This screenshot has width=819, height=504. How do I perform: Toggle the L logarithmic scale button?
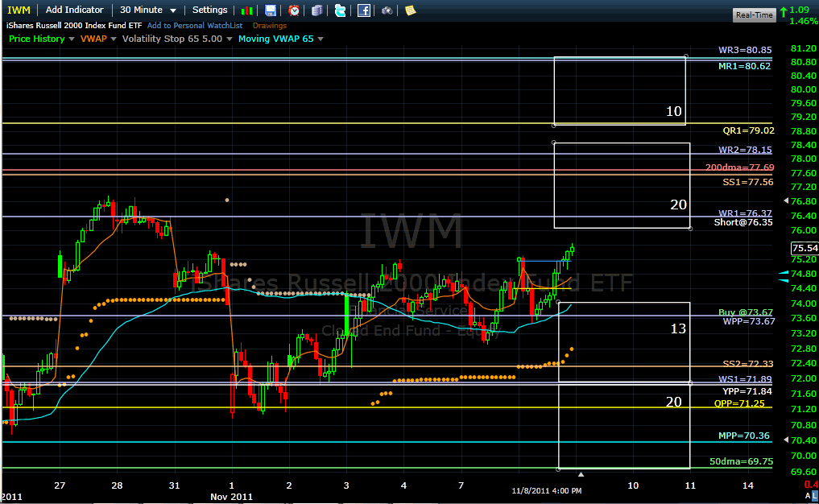815,496
